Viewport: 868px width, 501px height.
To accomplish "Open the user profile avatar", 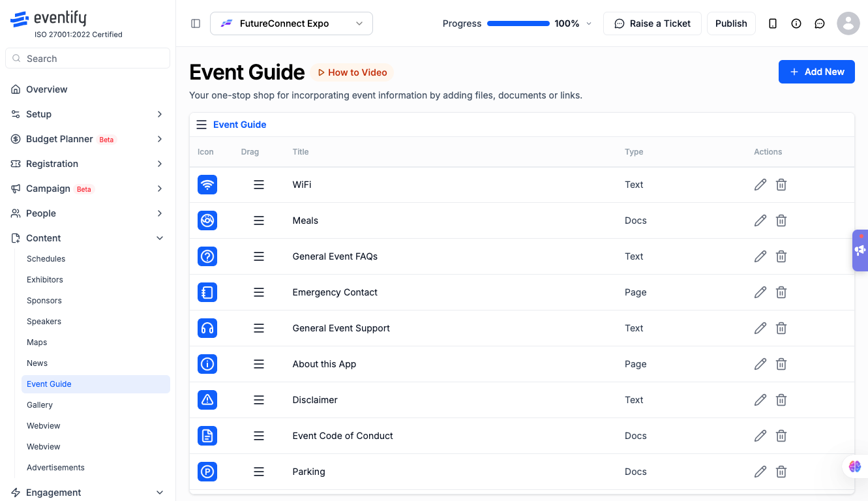I will [x=848, y=23].
